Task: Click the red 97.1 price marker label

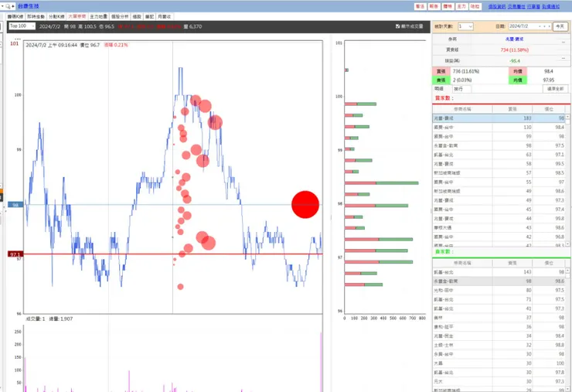Action: 15,254
